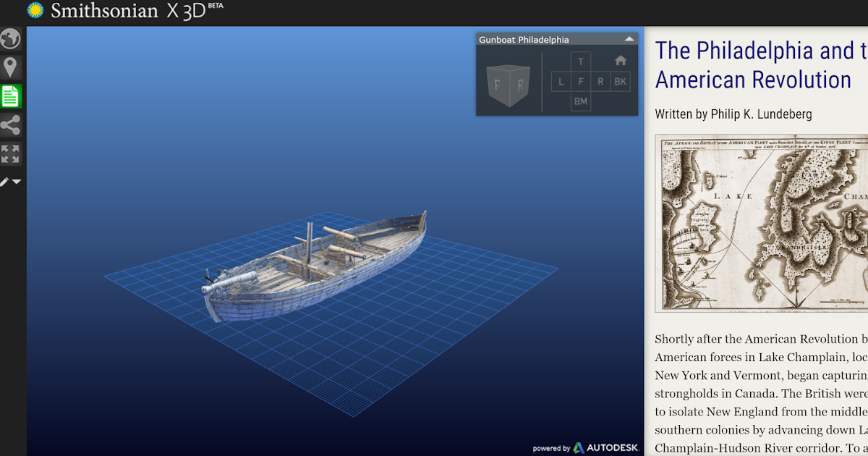The image size is (868, 456).
Task: Switch to the L left view
Action: [x=561, y=82]
